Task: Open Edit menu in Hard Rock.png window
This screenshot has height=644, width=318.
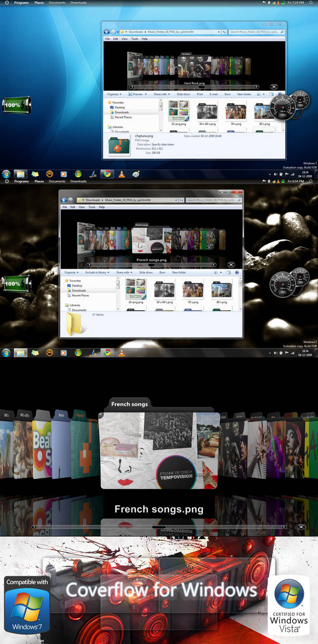Action: pyautogui.click(x=116, y=38)
